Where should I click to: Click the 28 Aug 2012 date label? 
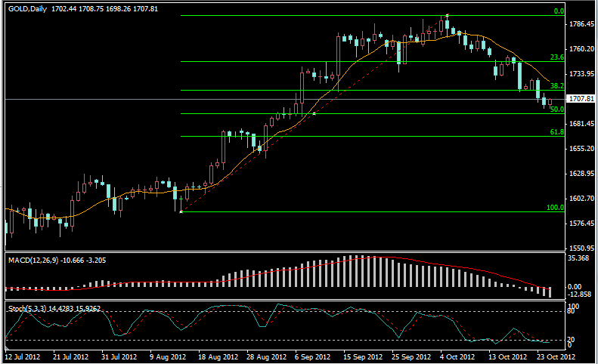click(x=267, y=356)
